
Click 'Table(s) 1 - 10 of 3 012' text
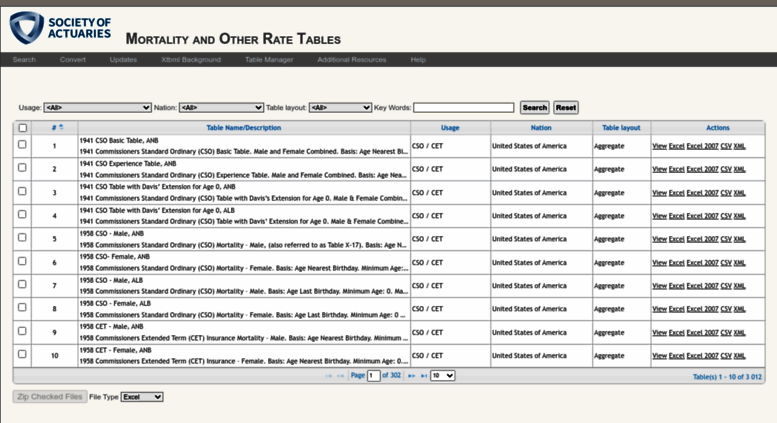[727, 377]
